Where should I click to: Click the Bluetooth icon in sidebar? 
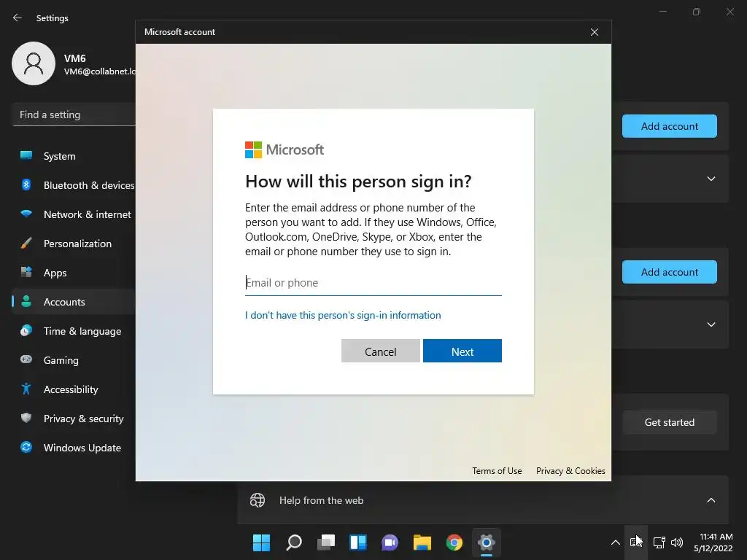click(x=26, y=184)
